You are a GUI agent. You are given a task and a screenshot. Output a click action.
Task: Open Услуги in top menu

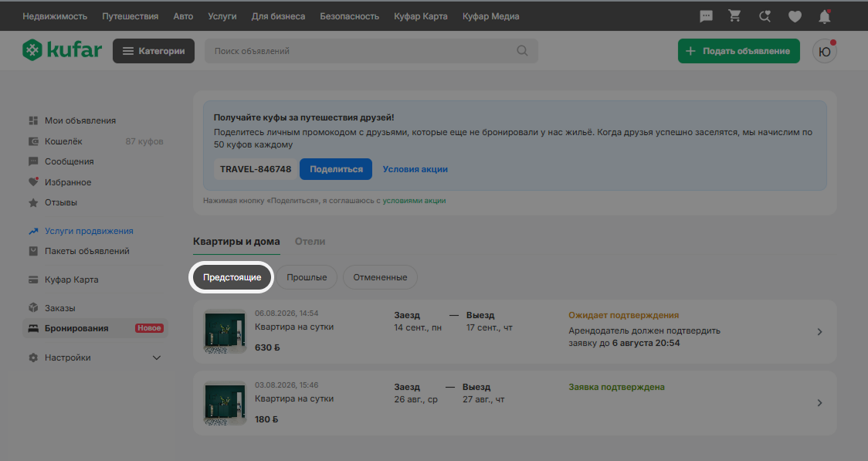point(222,17)
